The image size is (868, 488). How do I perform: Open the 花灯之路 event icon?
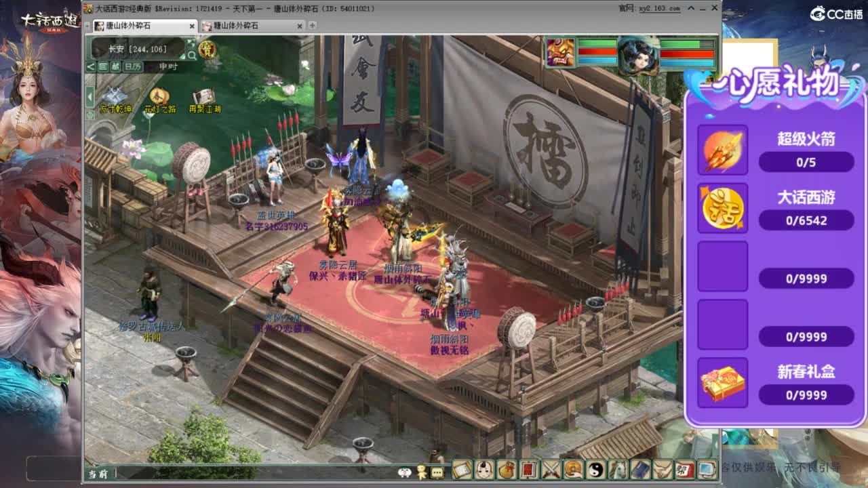coord(160,100)
